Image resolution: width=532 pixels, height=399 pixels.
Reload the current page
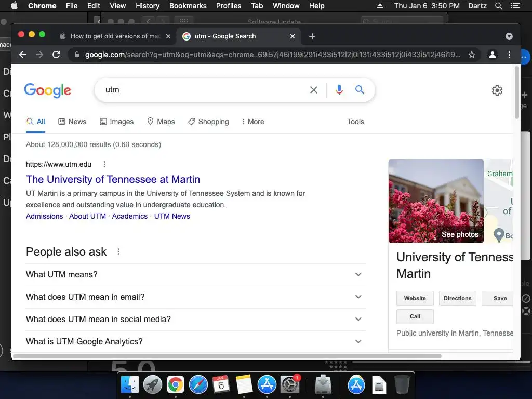tap(56, 55)
